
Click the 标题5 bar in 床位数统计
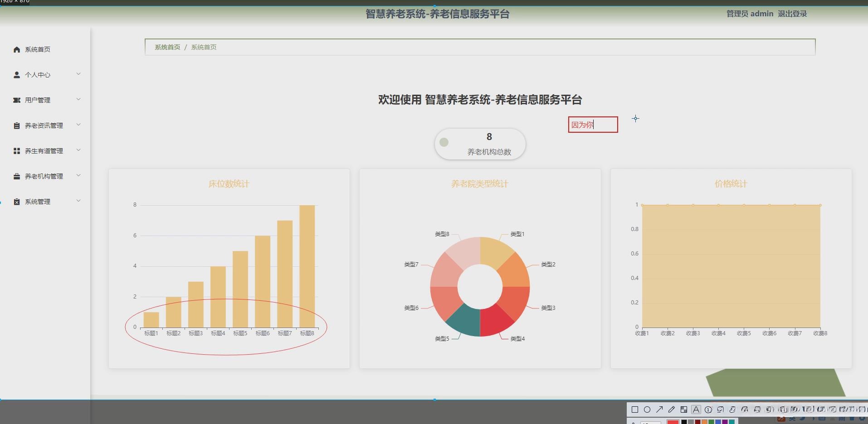[x=240, y=289]
